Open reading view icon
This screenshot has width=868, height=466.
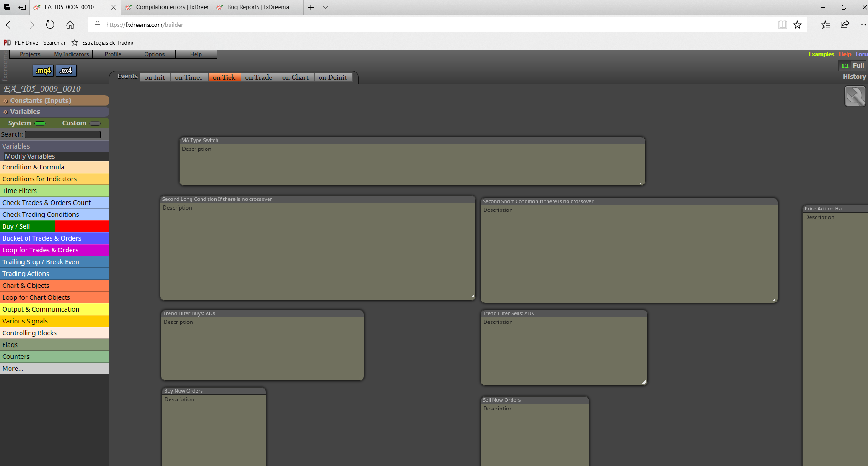[x=783, y=25]
